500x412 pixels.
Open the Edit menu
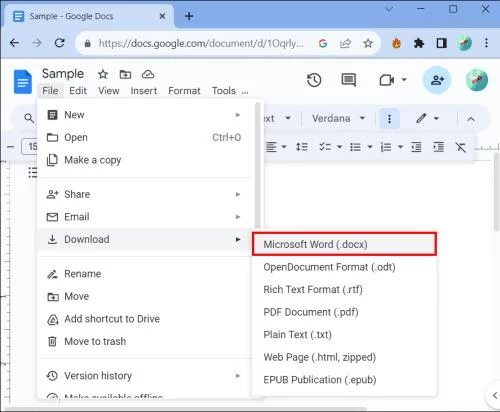coord(78,91)
